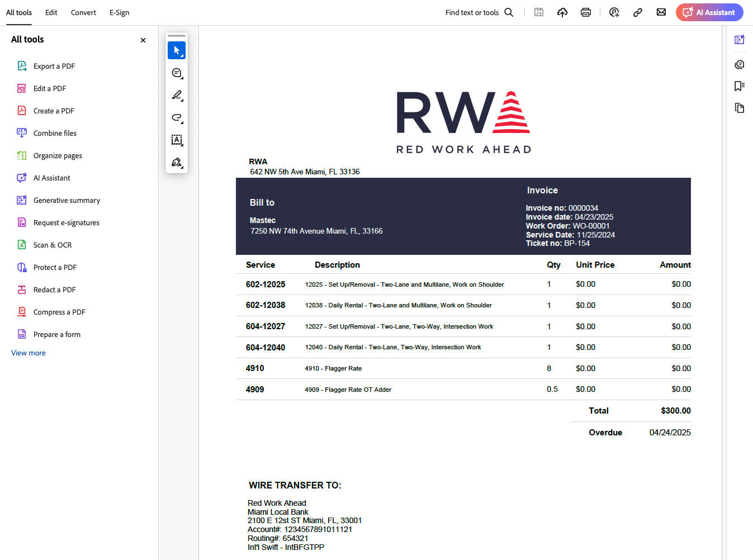
Task: Click the View more link
Action: [29, 353]
